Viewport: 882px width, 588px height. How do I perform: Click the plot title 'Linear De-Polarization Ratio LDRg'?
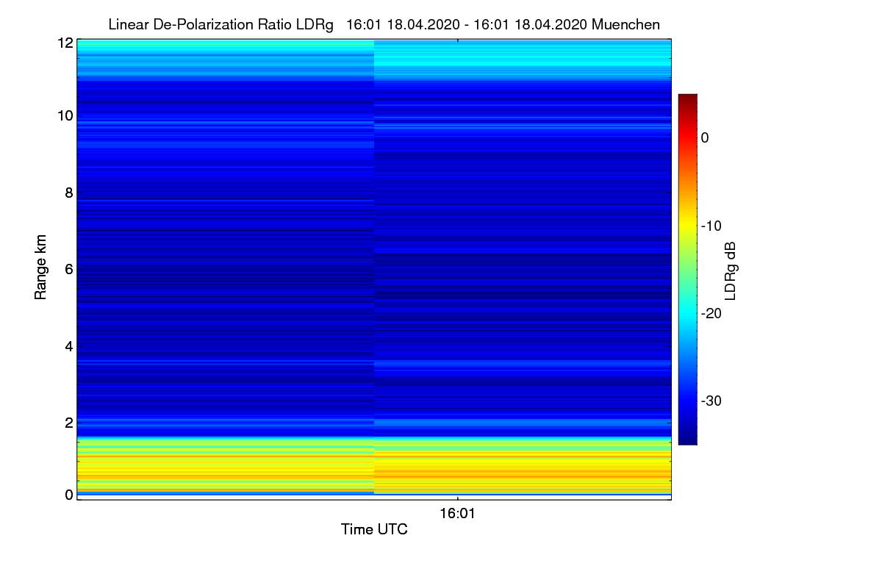coord(220,25)
